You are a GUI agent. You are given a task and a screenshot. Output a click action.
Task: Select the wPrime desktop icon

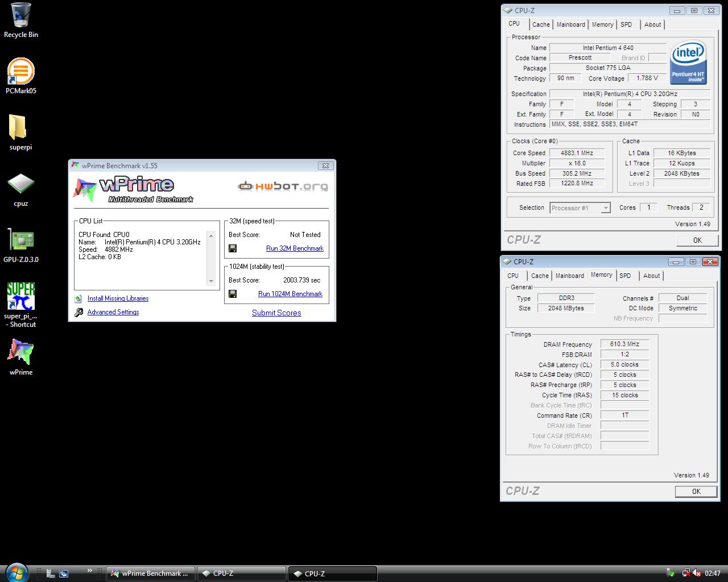click(x=21, y=357)
